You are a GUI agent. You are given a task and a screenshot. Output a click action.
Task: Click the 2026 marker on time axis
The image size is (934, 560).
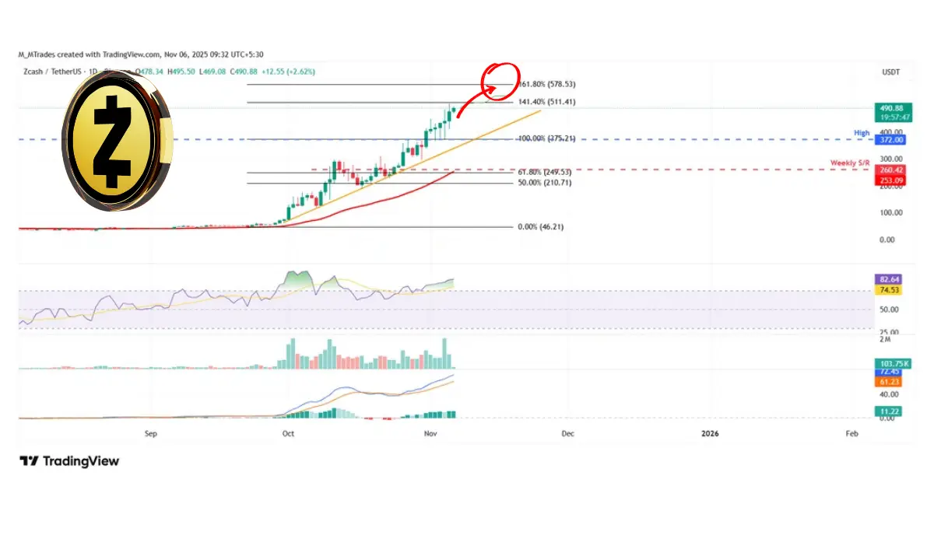pyautogui.click(x=710, y=433)
